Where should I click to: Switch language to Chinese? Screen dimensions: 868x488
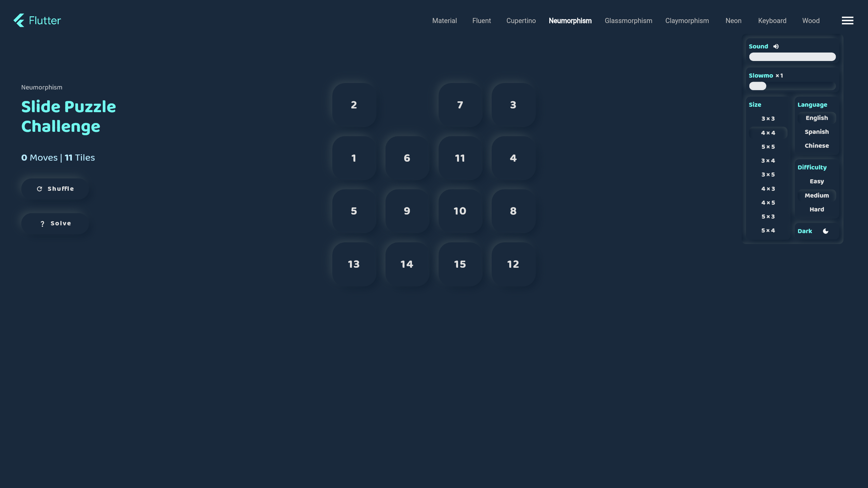point(816,146)
